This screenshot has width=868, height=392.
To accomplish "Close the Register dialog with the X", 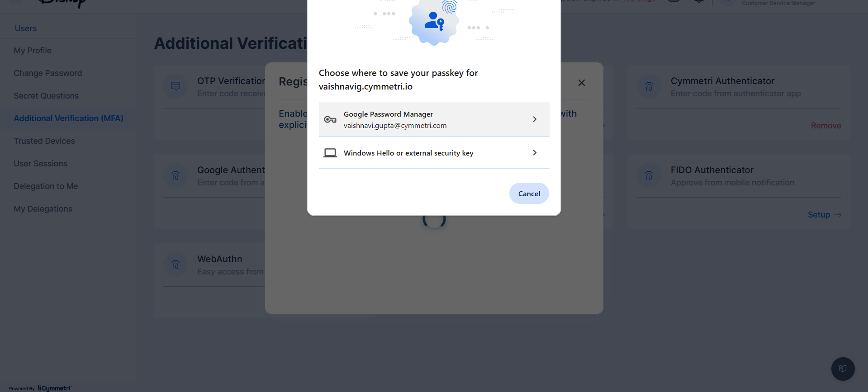I will click(582, 83).
